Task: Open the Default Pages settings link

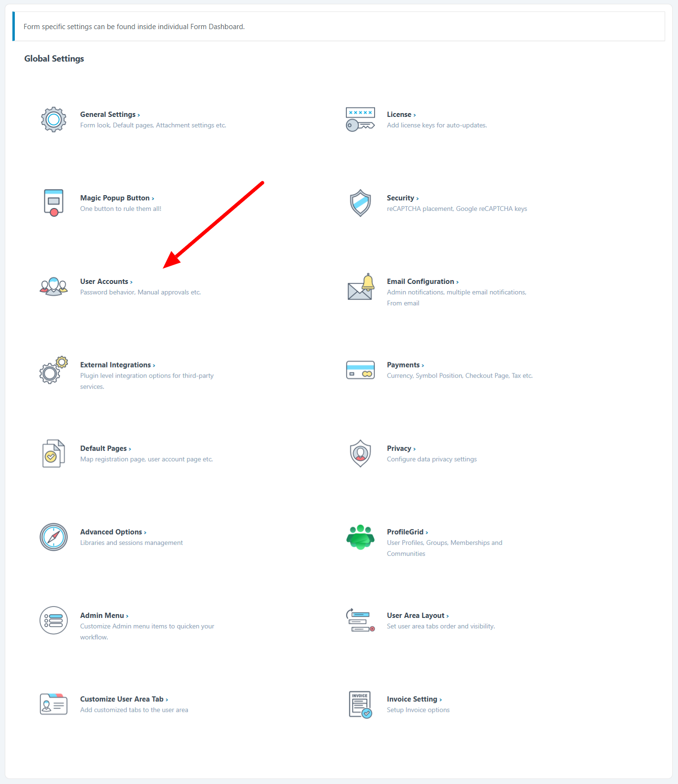Action: (x=105, y=449)
